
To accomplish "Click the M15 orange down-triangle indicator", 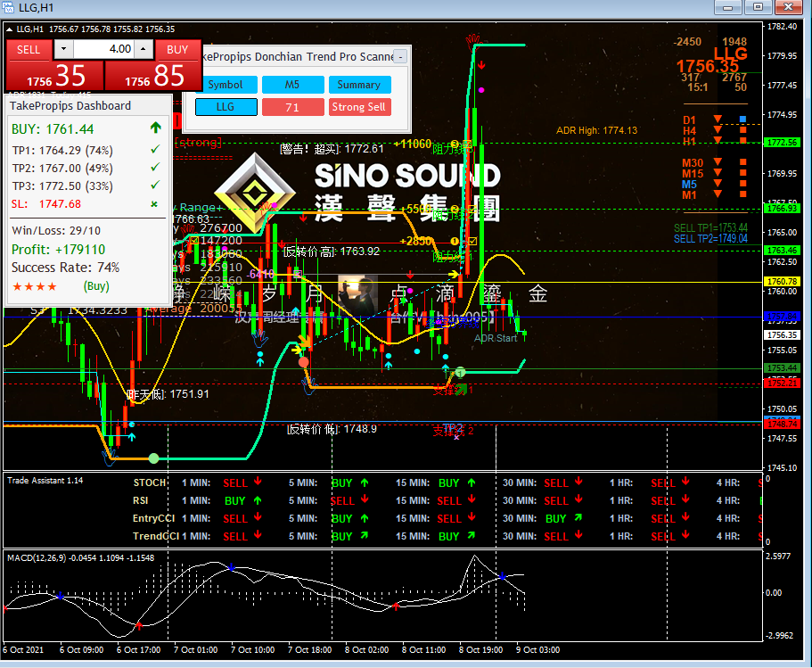I will click(718, 172).
